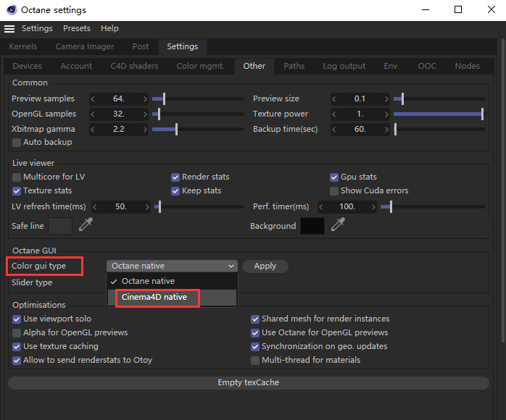Open the Log output sub-tab

(x=344, y=66)
